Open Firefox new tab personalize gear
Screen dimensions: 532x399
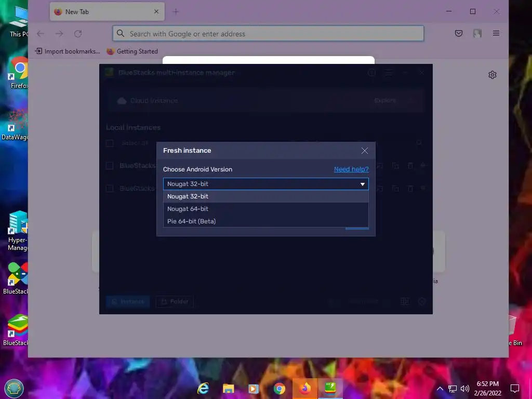click(493, 75)
